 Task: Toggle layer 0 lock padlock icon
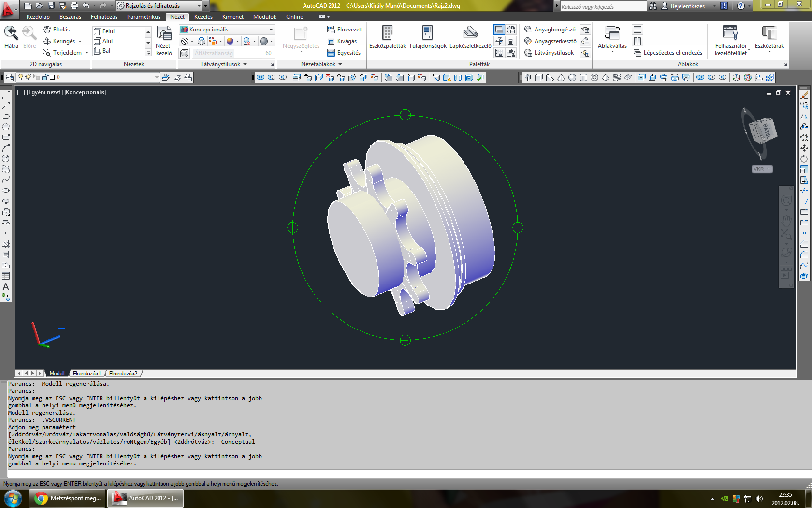coord(45,77)
